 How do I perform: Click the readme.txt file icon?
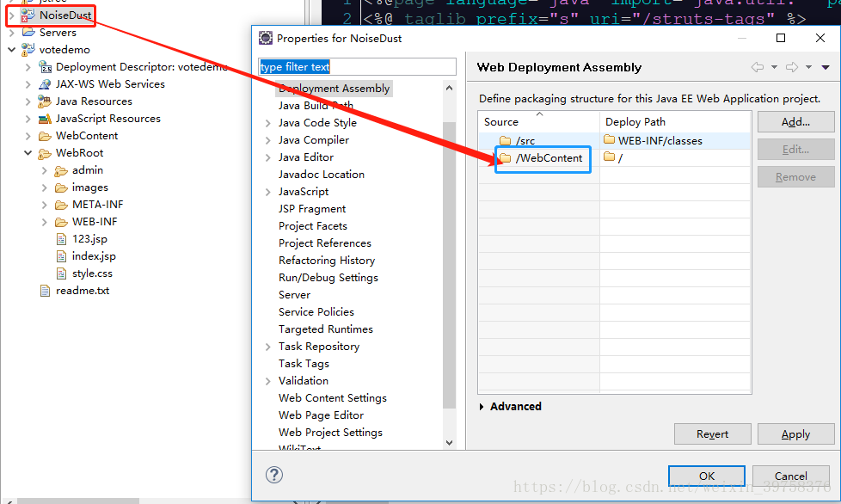pyautogui.click(x=45, y=291)
